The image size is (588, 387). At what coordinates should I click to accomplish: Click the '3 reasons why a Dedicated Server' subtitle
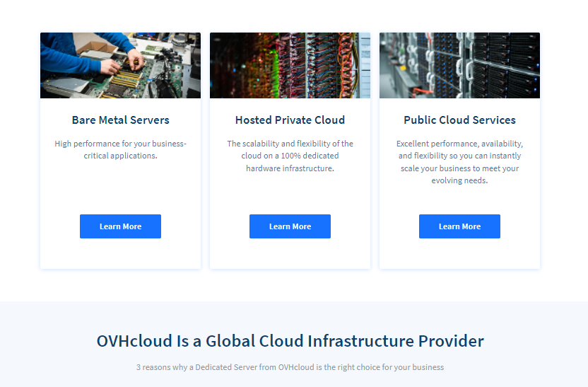[290, 367]
